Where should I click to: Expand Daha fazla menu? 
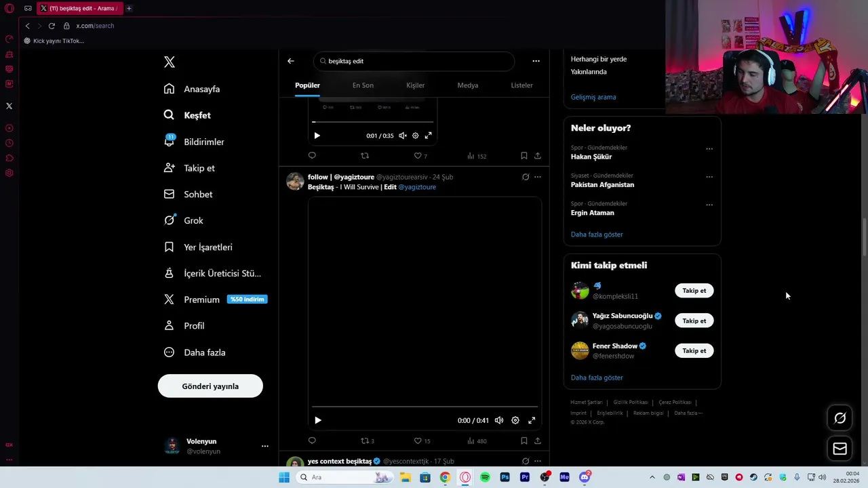(x=195, y=352)
